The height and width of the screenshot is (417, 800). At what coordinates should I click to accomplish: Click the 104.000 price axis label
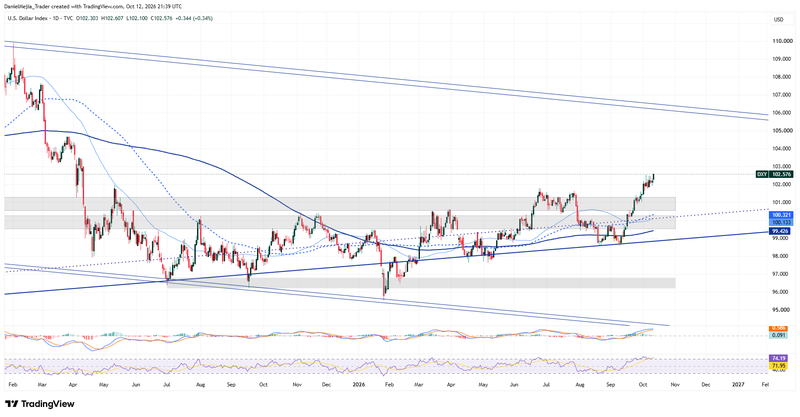pyautogui.click(x=782, y=149)
